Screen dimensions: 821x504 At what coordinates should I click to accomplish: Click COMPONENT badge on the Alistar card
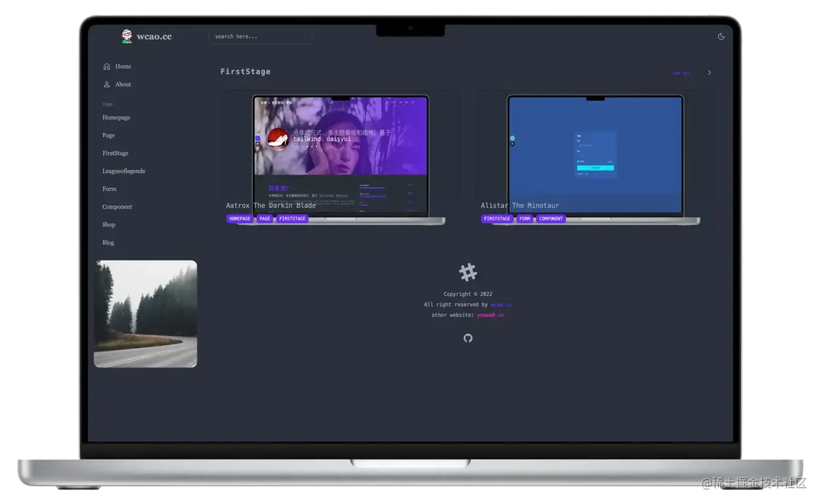(551, 219)
